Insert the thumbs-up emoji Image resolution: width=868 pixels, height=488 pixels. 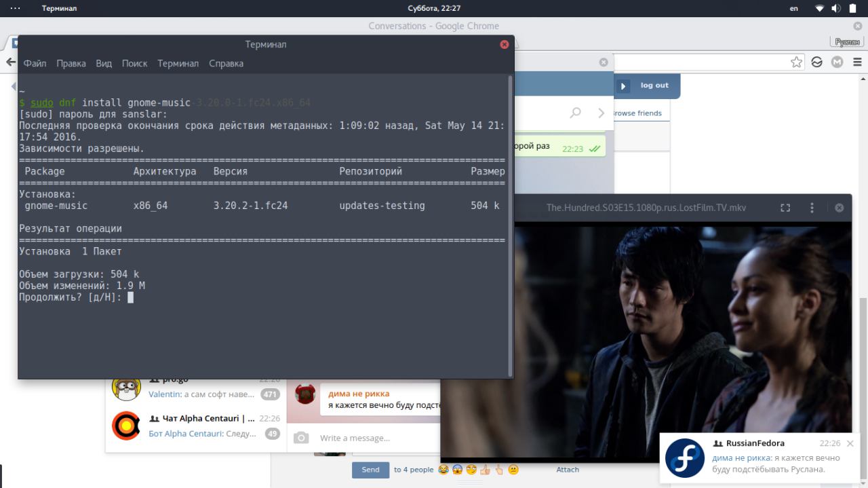click(485, 470)
